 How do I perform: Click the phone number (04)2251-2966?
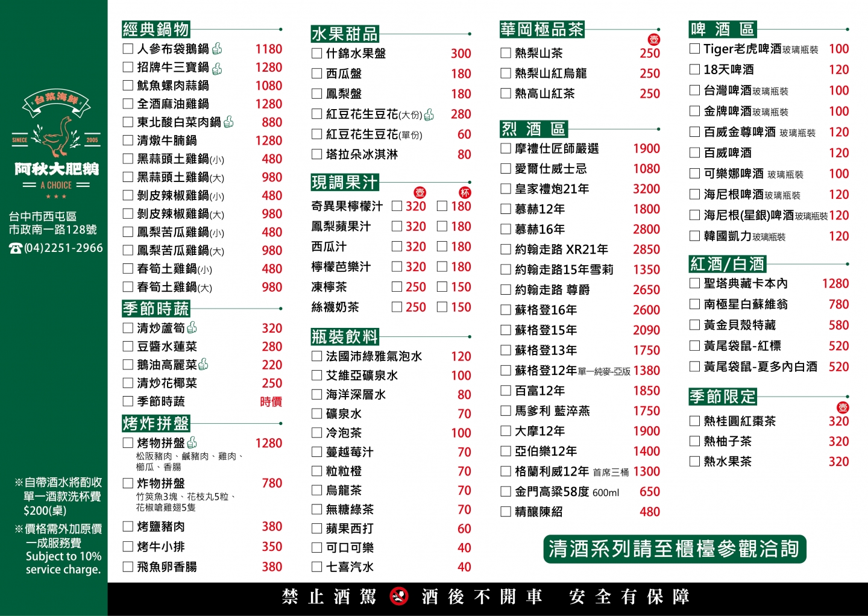coord(63,248)
